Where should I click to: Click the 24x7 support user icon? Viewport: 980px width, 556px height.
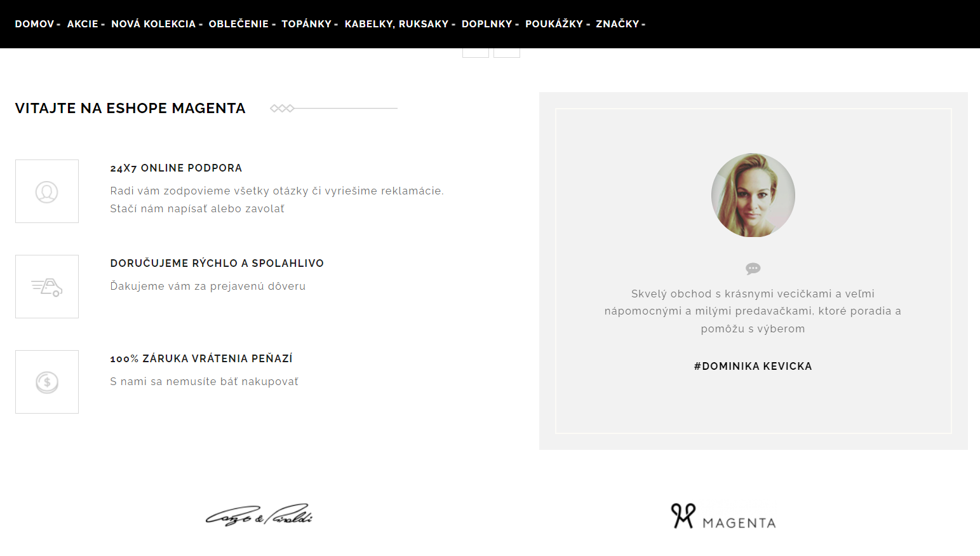coord(47,191)
